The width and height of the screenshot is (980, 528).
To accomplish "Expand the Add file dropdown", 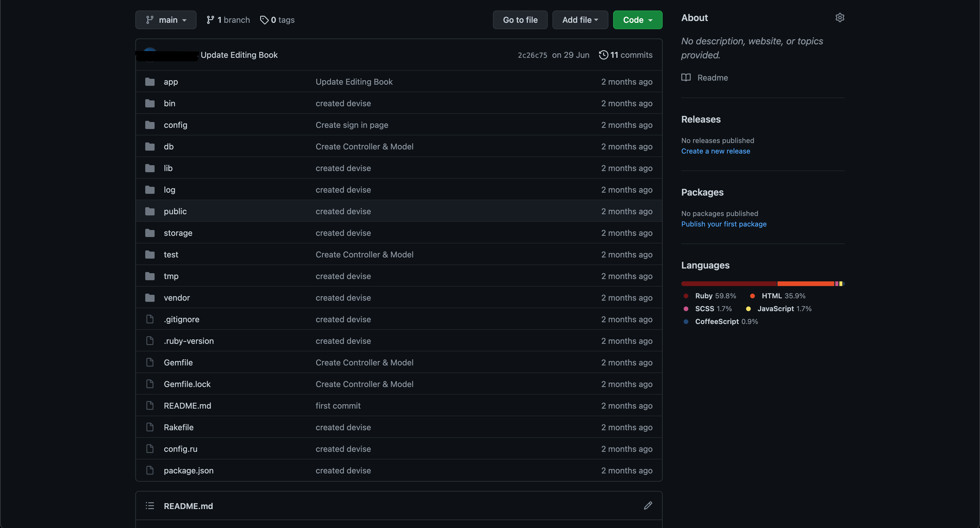I will pyautogui.click(x=580, y=20).
